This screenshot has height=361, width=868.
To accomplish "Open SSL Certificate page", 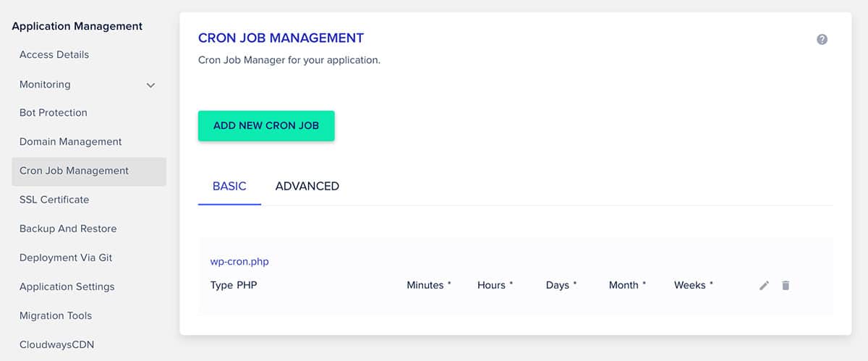I will click(54, 199).
